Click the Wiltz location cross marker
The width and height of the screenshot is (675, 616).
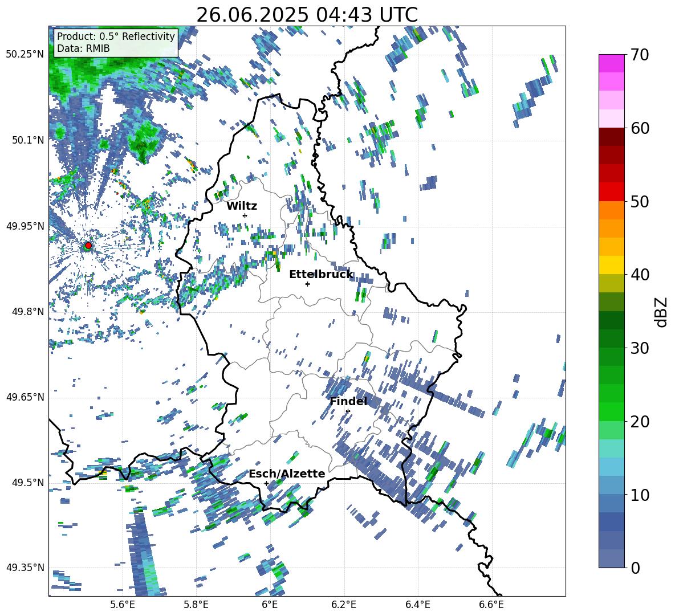coord(245,215)
